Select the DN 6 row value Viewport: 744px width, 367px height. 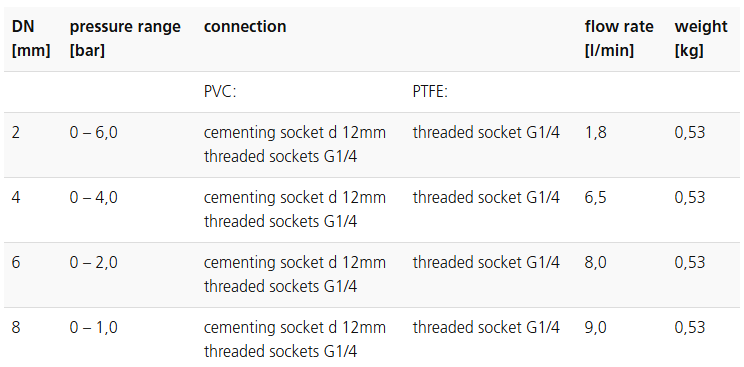pyautogui.click(x=16, y=262)
